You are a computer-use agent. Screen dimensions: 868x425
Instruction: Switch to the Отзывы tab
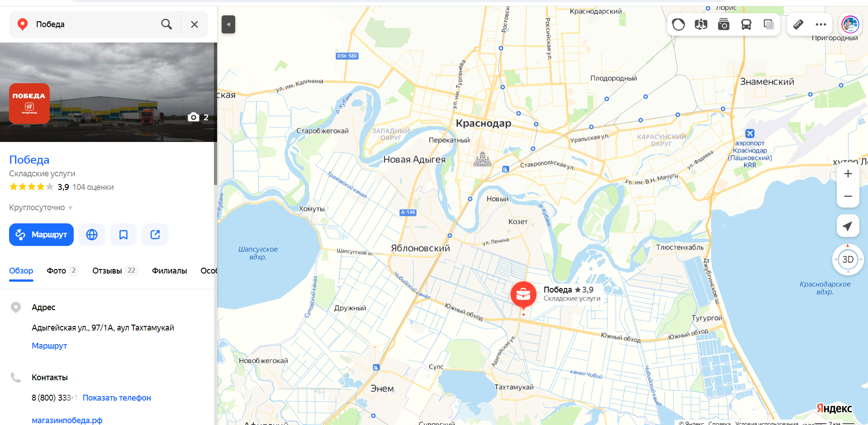click(x=115, y=271)
